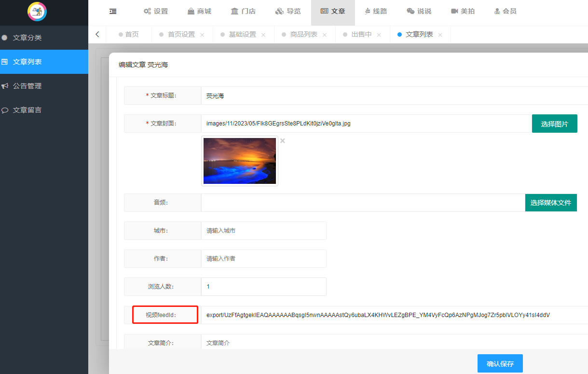
Task: Click the building icon beside 门店
Action: tap(234, 11)
